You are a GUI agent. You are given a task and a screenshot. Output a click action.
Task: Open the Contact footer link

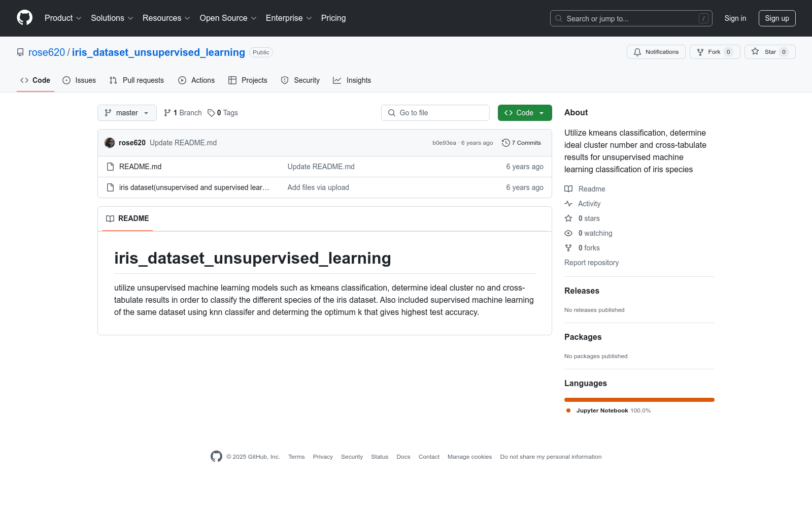(429, 457)
